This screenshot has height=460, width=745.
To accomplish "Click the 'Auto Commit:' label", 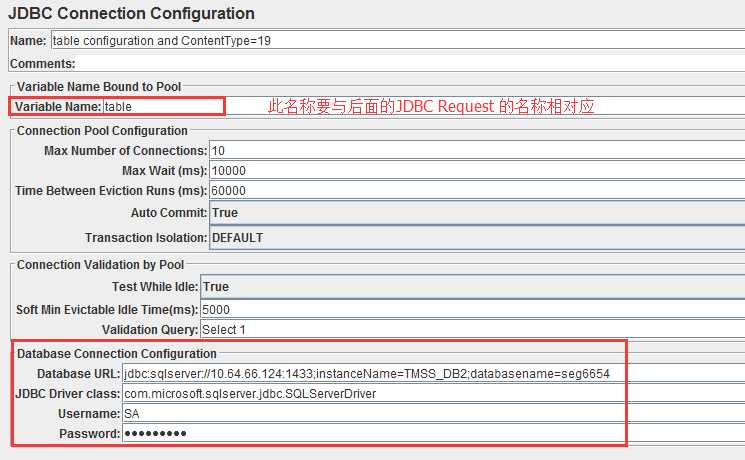I will pos(169,213).
